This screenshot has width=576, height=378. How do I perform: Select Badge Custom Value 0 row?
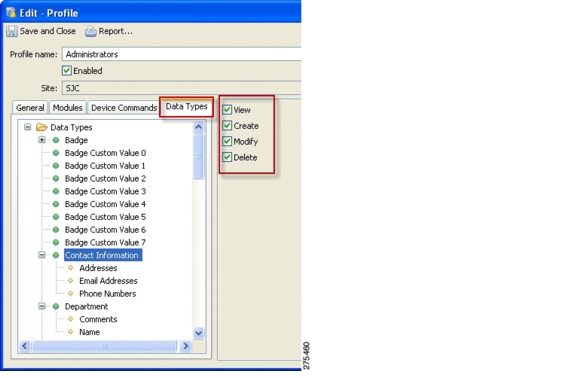pos(105,153)
